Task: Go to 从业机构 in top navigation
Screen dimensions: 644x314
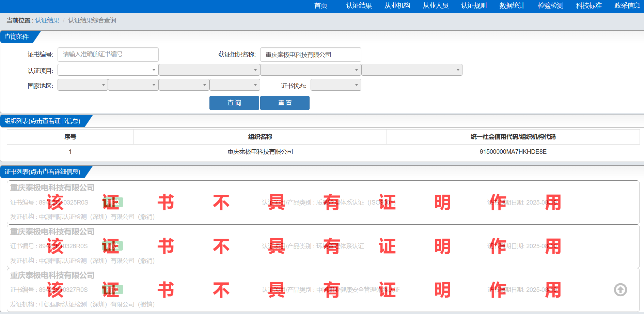Action: point(397,6)
